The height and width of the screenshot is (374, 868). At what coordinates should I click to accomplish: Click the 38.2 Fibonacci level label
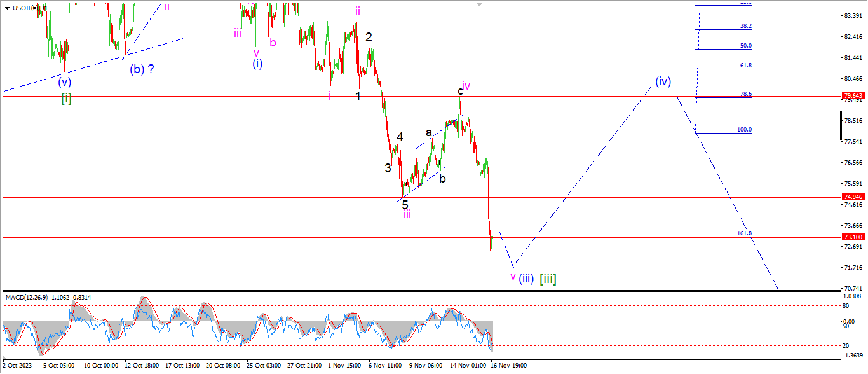745,26
